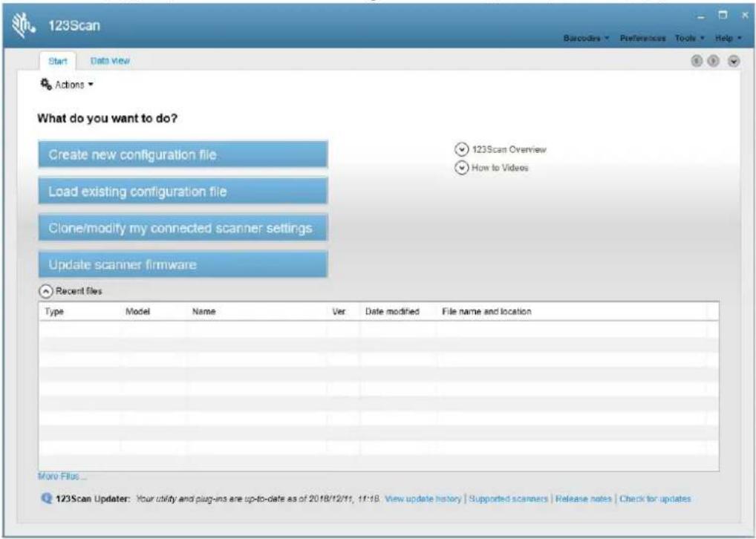Click the blue 123Scan Updater icon
The image size is (756, 539).
point(47,498)
